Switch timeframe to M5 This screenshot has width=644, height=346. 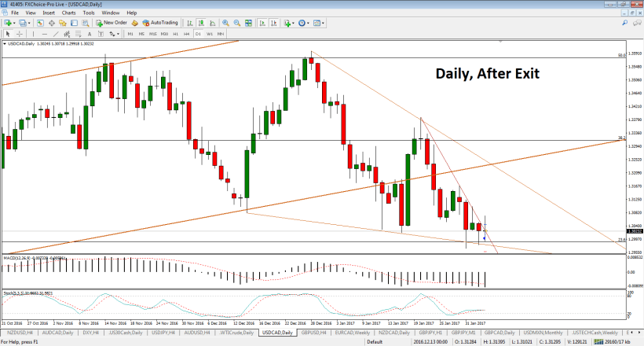[x=141, y=34]
